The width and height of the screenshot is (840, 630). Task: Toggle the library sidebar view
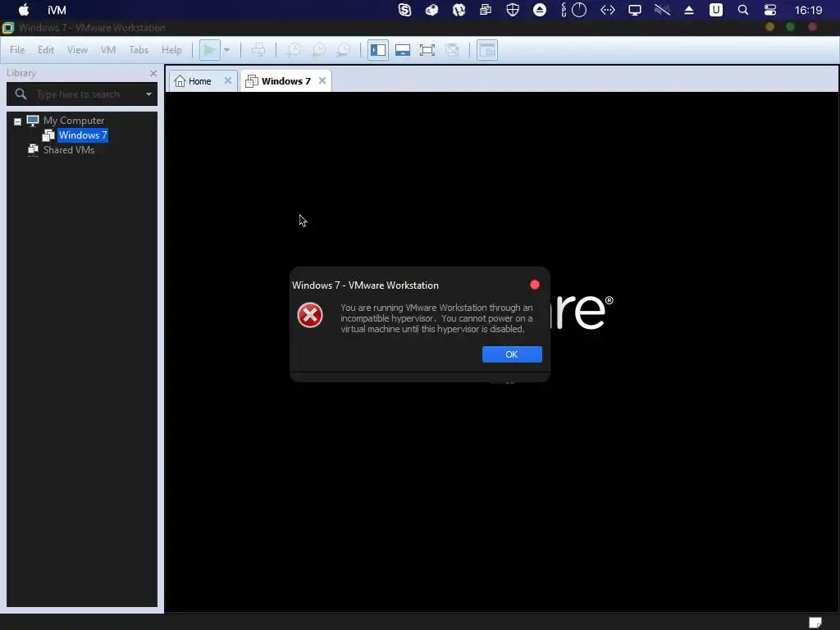(x=377, y=50)
